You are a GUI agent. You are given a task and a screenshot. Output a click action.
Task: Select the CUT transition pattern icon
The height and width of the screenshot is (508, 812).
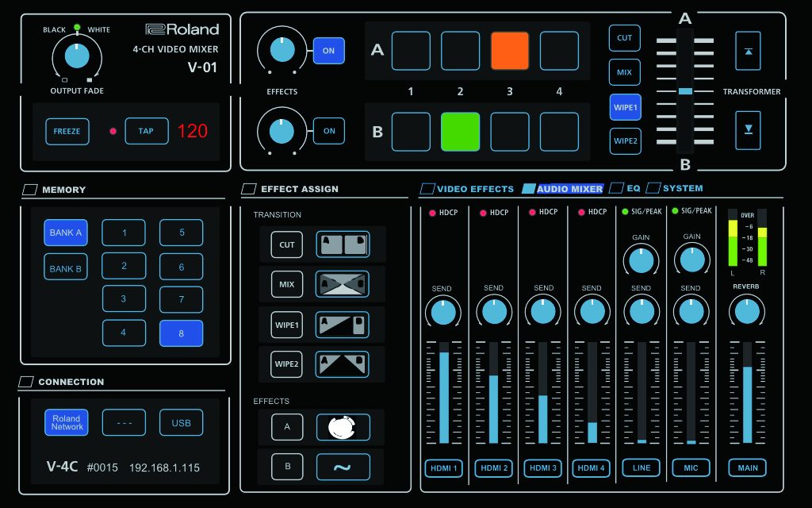pyautogui.click(x=343, y=244)
